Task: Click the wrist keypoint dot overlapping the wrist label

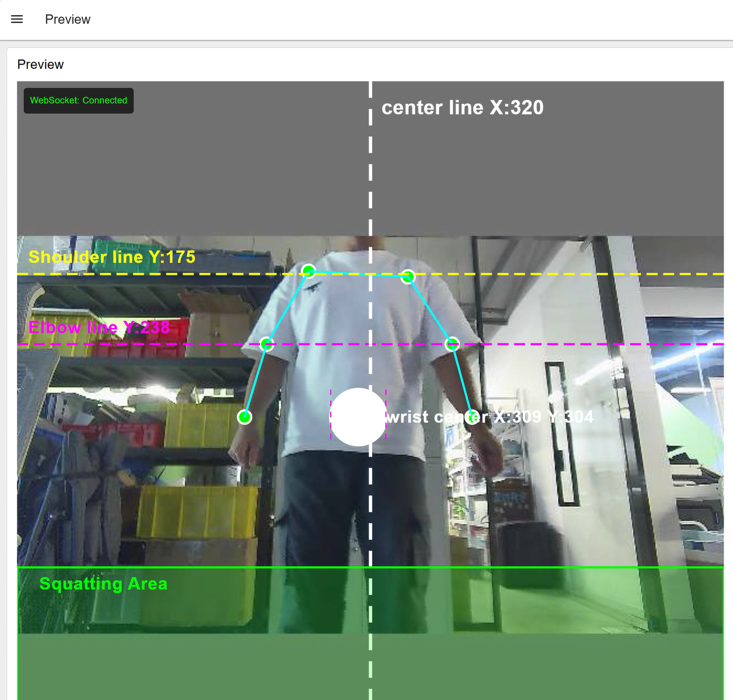Action: [x=471, y=418]
